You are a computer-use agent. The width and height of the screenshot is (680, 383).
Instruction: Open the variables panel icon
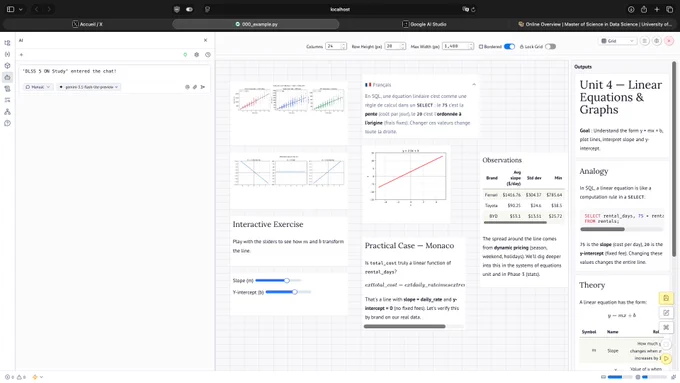click(7, 54)
